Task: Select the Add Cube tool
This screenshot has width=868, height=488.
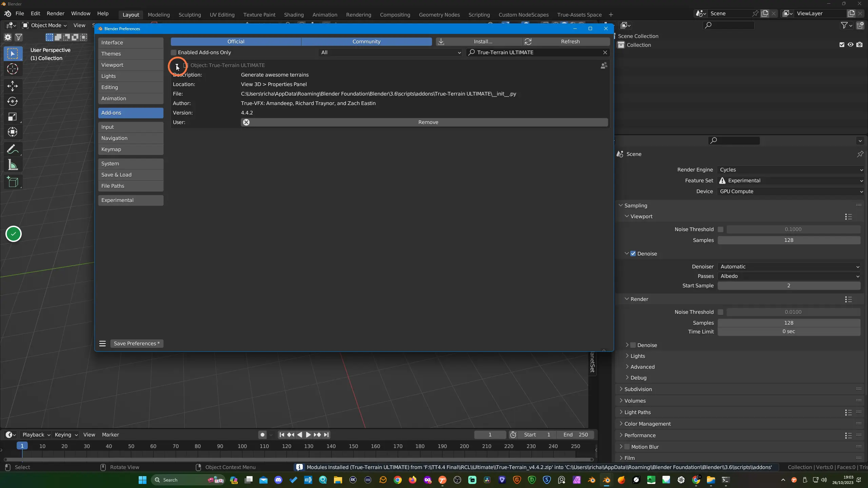Action: pyautogui.click(x=13, y=182)
